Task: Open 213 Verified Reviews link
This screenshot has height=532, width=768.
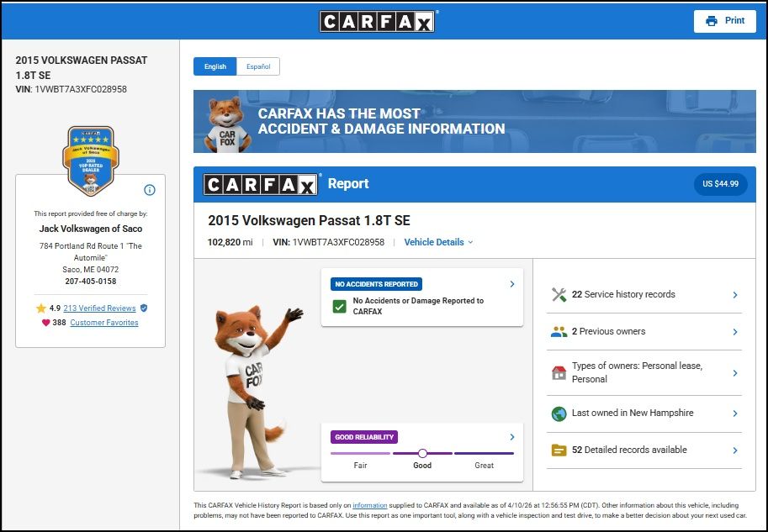Action: [x=99, y=308]
